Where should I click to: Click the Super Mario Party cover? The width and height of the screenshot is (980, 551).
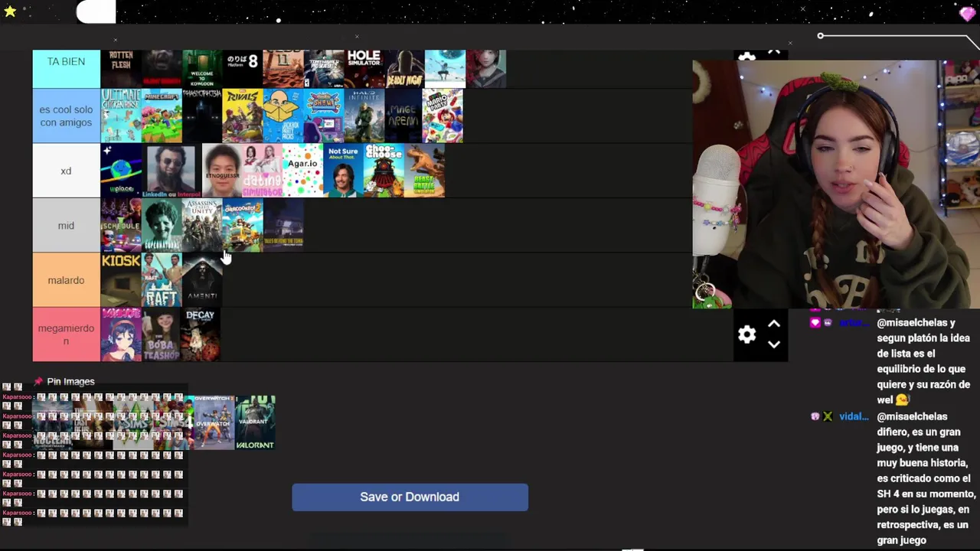[443, 116]
